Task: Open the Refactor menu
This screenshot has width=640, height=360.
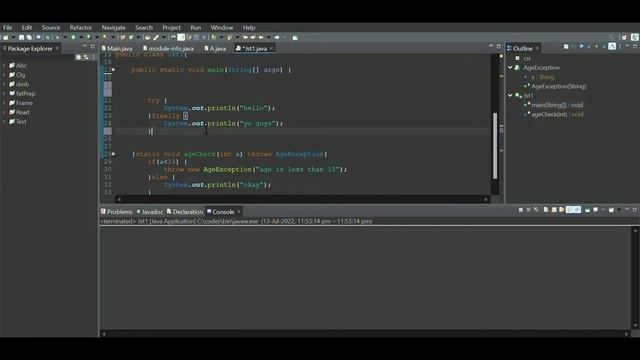Action: (x=81, y=27)
